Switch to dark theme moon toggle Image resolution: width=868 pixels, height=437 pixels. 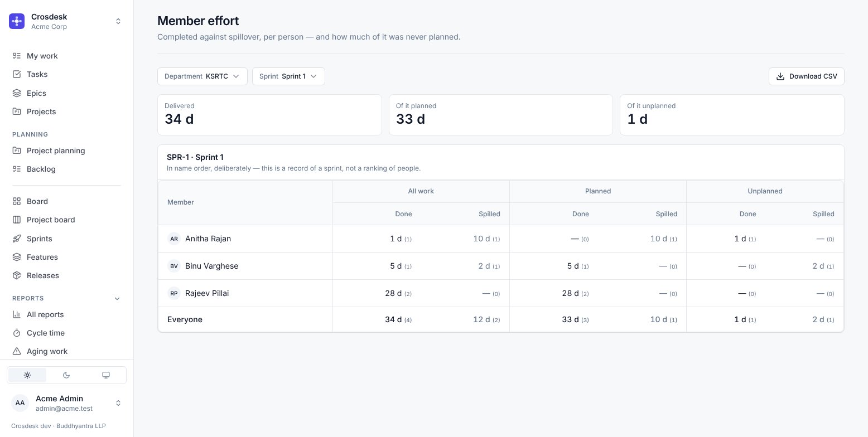click(66, 375)
